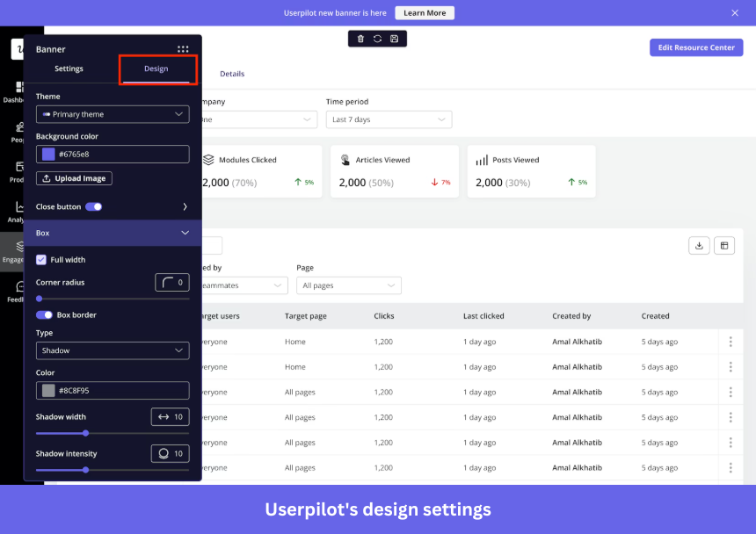
Task: Click the Upload Image button
Action: pyautogui.click(x=74, y=178)
